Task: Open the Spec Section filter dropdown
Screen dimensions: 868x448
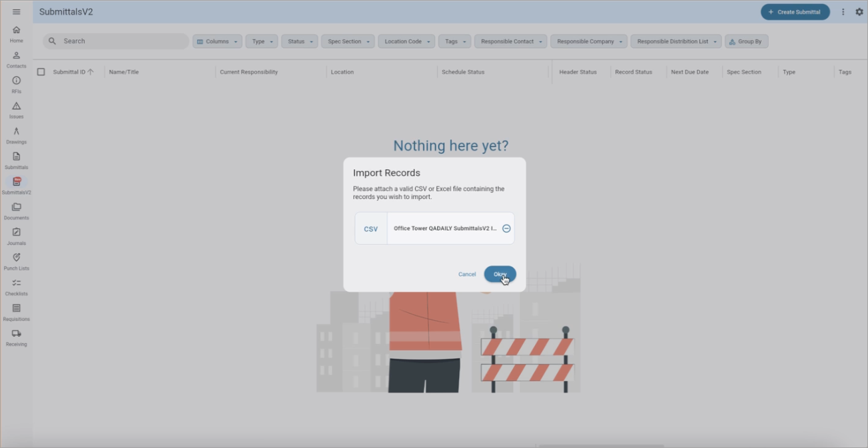Action: coord(348,41)
